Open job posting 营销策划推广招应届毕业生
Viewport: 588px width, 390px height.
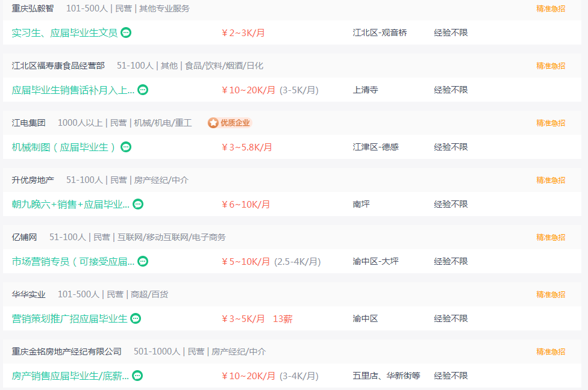(x=69, y=318)
